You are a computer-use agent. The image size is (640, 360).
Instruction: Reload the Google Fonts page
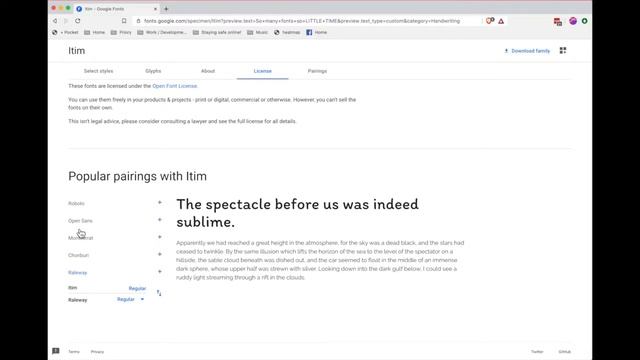pos(78,21)
